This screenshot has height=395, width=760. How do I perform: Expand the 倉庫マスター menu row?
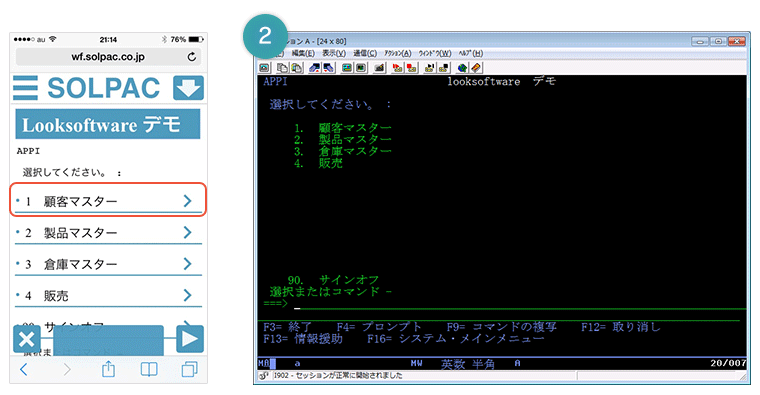tap(108, 264)
